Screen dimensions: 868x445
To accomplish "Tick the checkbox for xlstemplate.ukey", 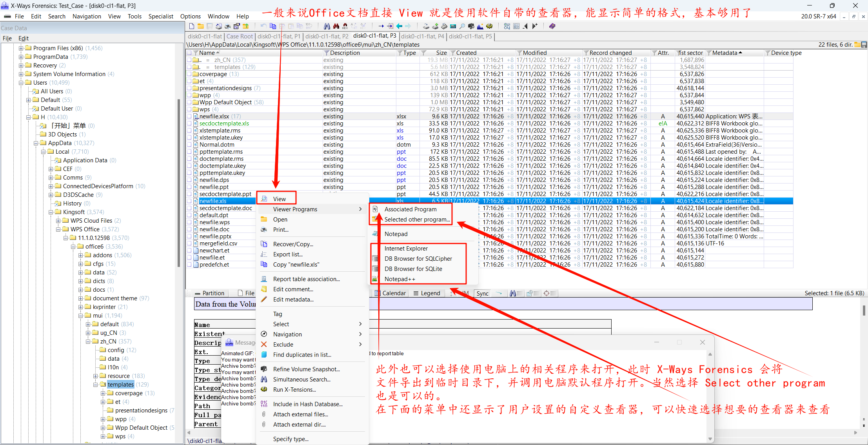I will click(x=190, y=138).
